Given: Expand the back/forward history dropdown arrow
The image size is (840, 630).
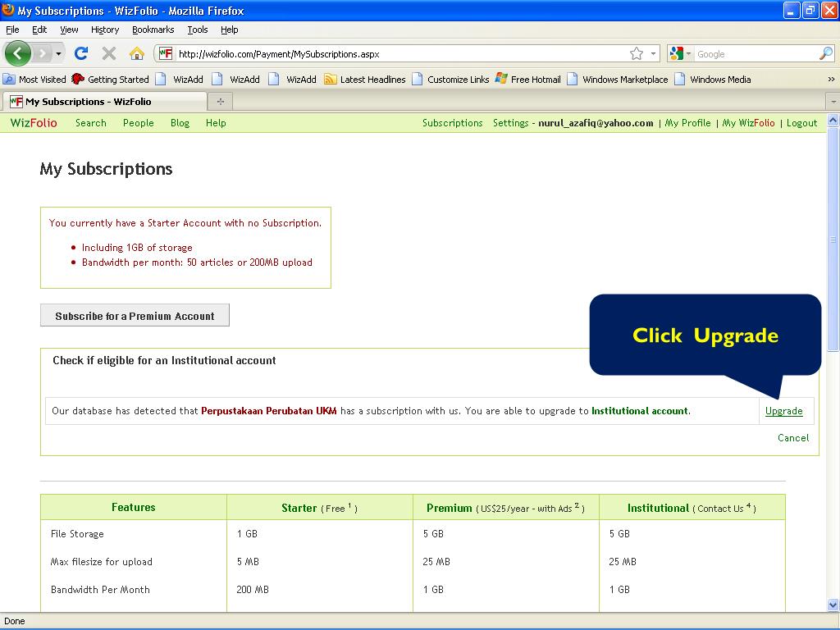Looking at the screenshot, I should coord(58,53).
